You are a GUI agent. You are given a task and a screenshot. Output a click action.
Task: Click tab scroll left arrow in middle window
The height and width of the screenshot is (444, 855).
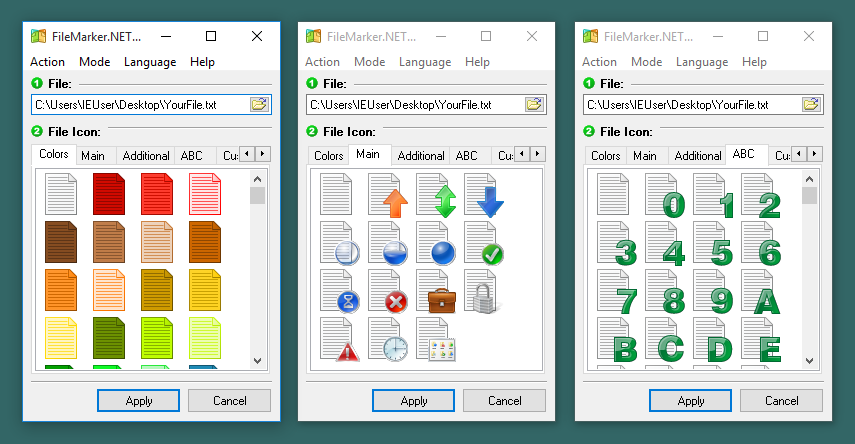coord(522,154)
